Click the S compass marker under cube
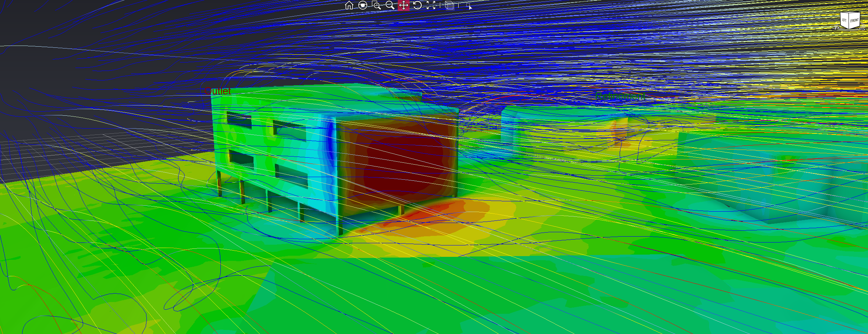The image size is (868, 334). pyautogui.click(x=862, y=29)
